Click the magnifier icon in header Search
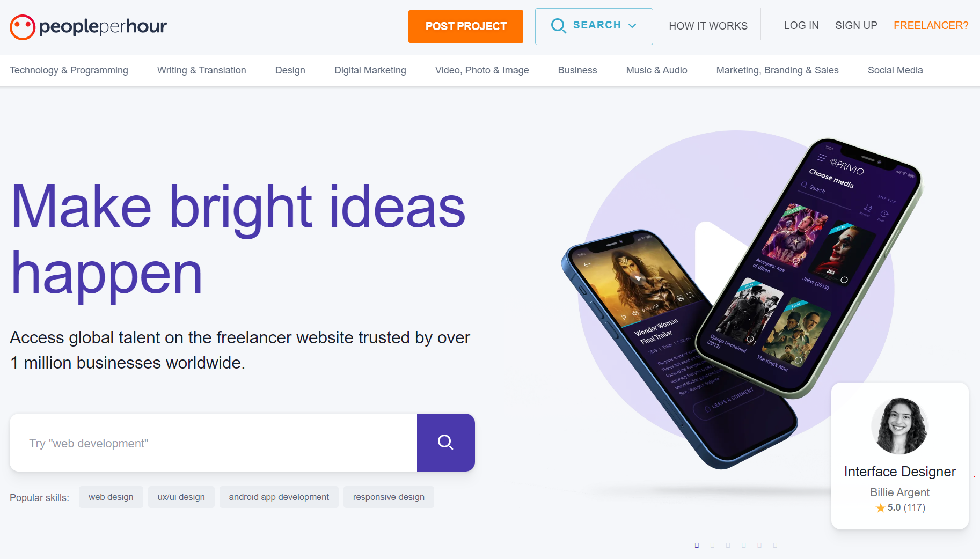This screenshot has width=980, height=559. point(559,26)
